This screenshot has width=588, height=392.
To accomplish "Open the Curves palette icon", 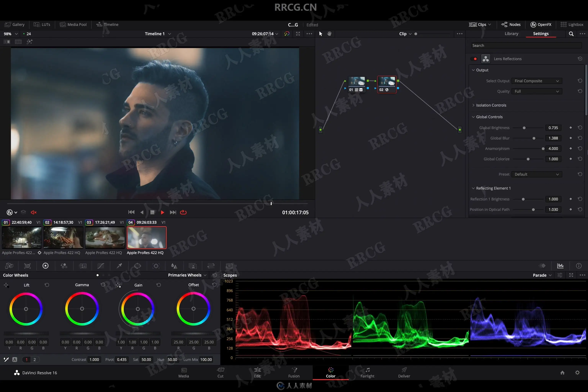I will coord(101,266).
